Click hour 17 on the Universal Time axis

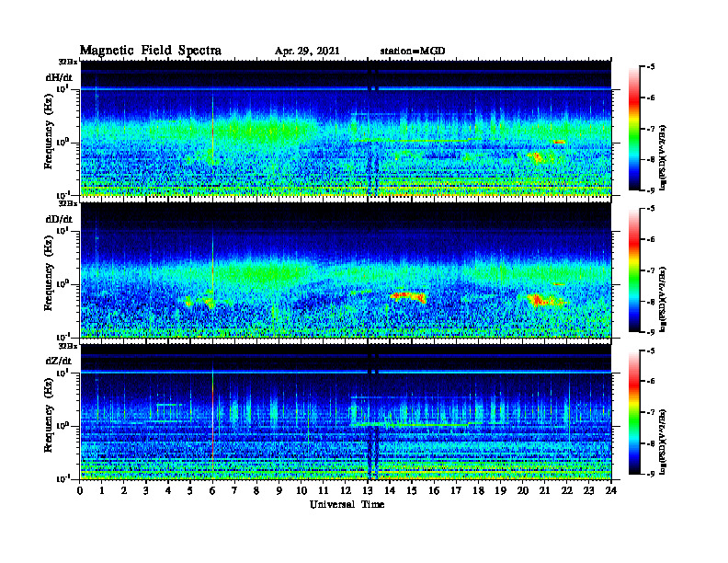(457, 490)
